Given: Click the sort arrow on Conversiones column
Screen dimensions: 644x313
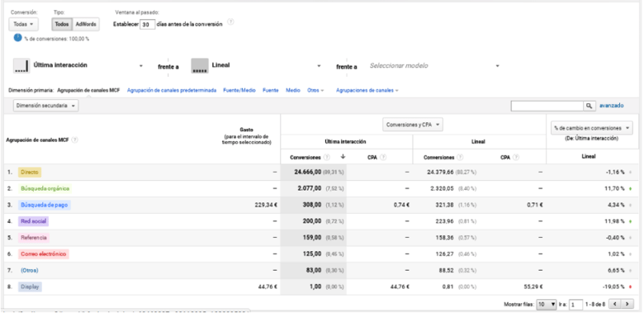Looking at the screenshot, I should pyautogui.click(x=343, y=157).
